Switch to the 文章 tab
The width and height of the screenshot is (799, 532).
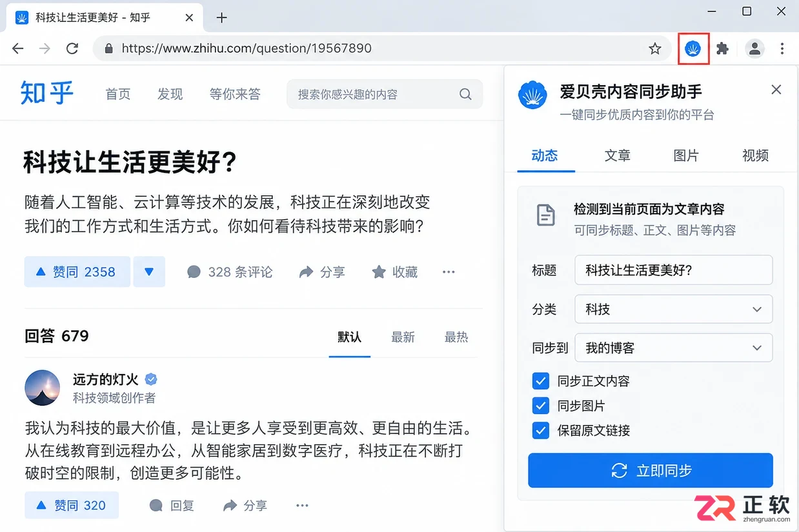pos(617,155)
